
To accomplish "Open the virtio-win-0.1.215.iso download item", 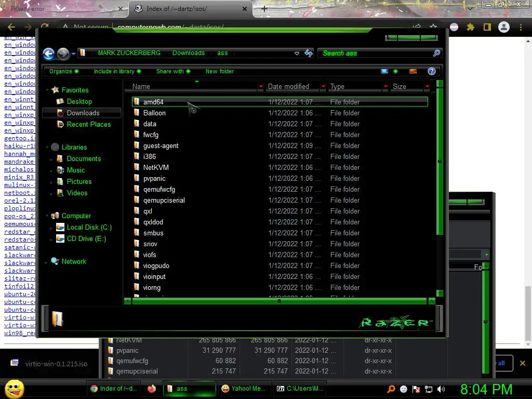I will [49, 364].
